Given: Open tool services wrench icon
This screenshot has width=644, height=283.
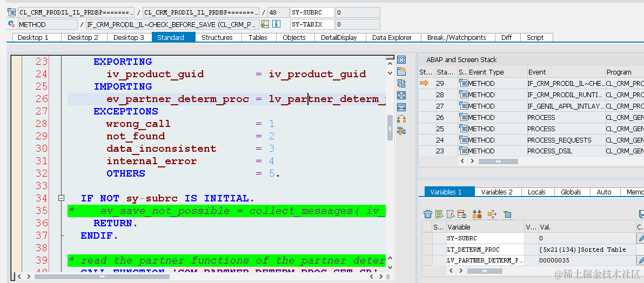Looking at the screenshot, I should (401, 131).
